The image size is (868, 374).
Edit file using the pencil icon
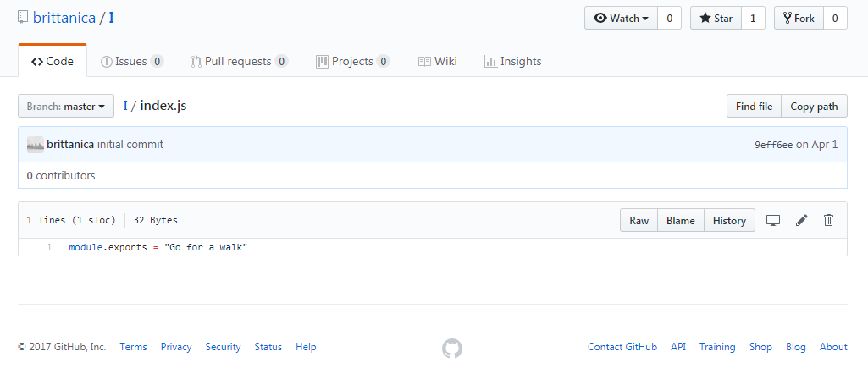click(802, 220)
